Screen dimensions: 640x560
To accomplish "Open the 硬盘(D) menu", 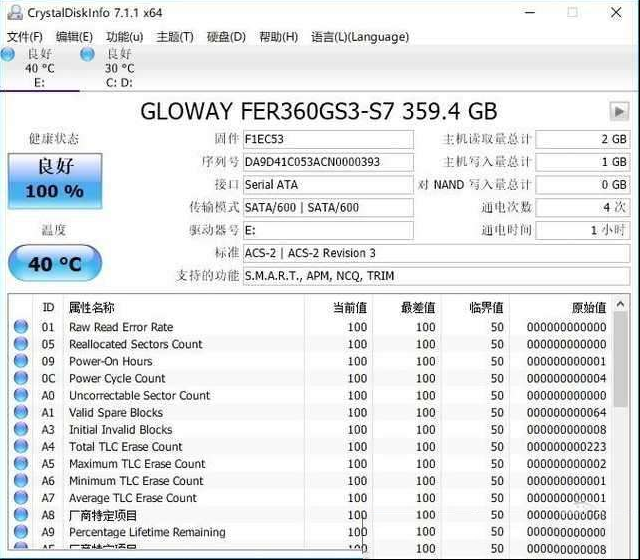I will pyautogui.click(x=226, y=37).
